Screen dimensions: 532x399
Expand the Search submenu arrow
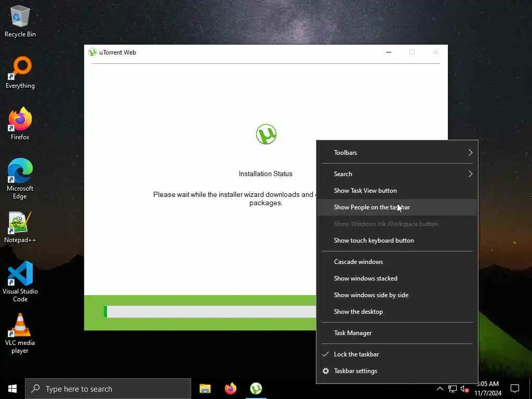point(470,174)
